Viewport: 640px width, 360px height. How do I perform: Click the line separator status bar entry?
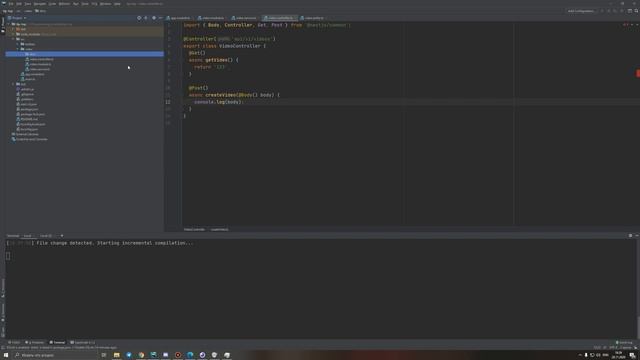pyautogui.click(x=605, y=347)
